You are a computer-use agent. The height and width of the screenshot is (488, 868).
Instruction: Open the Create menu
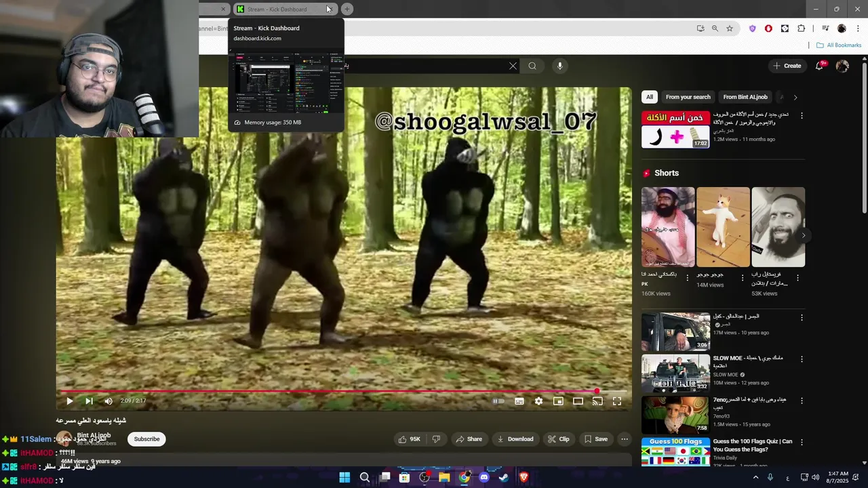[787, 66]
